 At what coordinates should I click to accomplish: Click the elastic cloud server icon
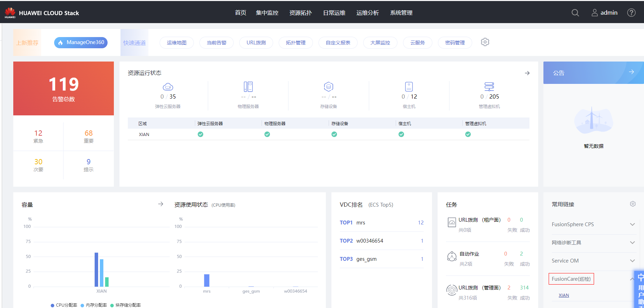click(x=168, y=87)
